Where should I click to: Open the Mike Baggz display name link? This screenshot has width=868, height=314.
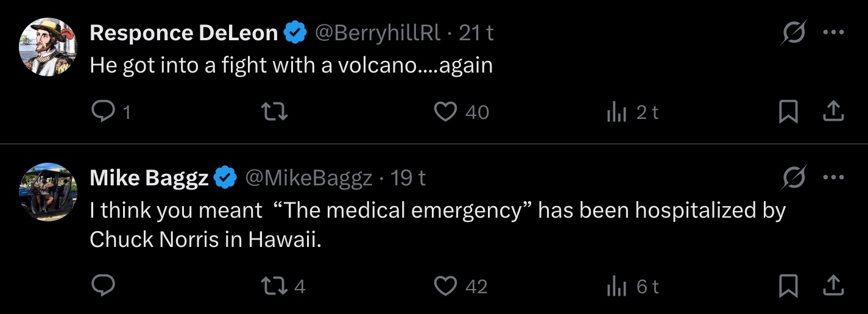coord(149,178)
